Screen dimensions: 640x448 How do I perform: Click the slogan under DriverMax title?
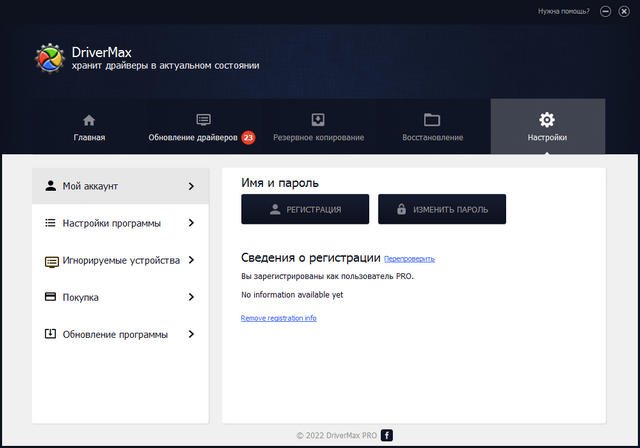pyautogui.click(x=165, y=66)
